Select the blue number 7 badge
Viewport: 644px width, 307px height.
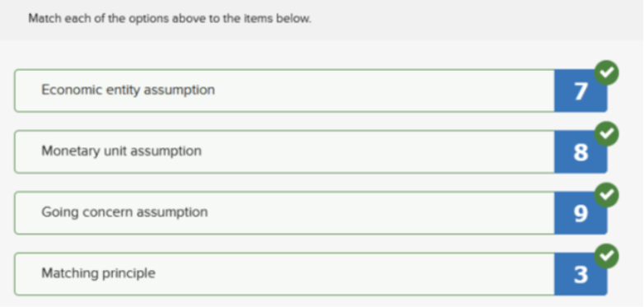tap(581, 91)
